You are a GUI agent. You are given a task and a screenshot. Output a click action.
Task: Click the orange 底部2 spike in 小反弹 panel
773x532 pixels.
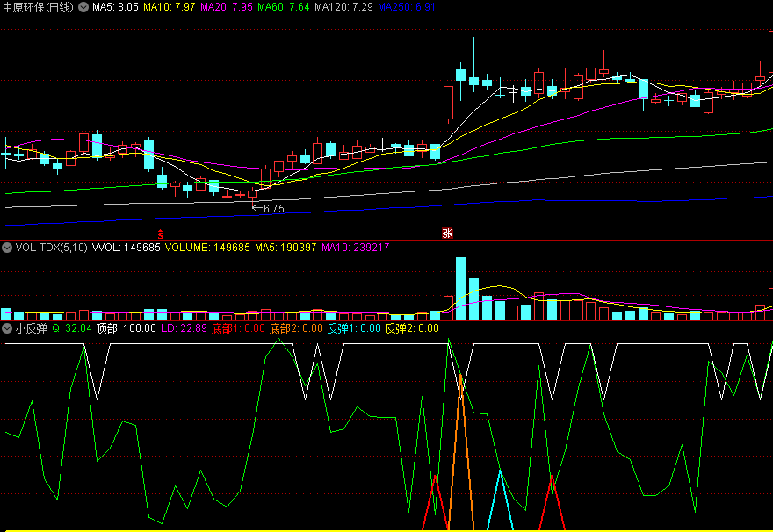point(461,453)
